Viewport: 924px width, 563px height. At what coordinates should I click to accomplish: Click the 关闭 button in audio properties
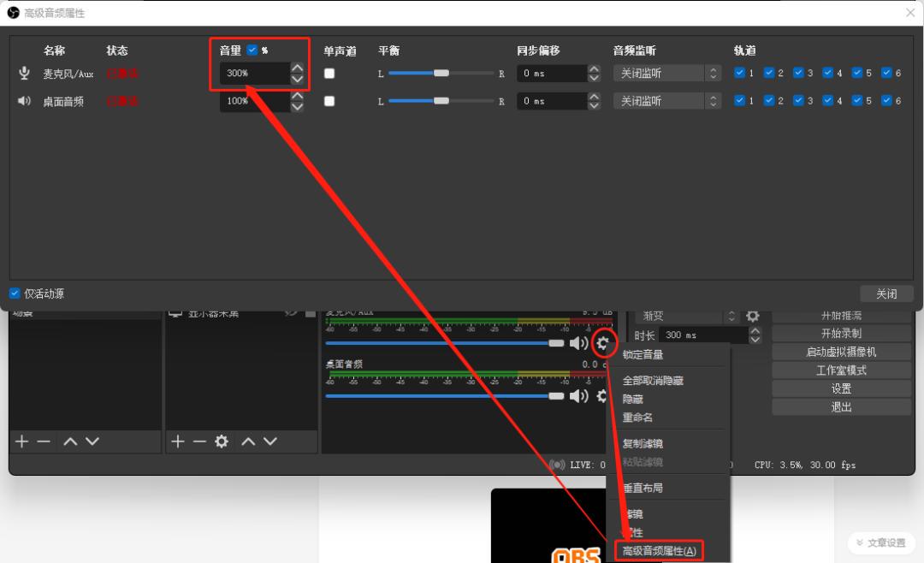(886, 293)
